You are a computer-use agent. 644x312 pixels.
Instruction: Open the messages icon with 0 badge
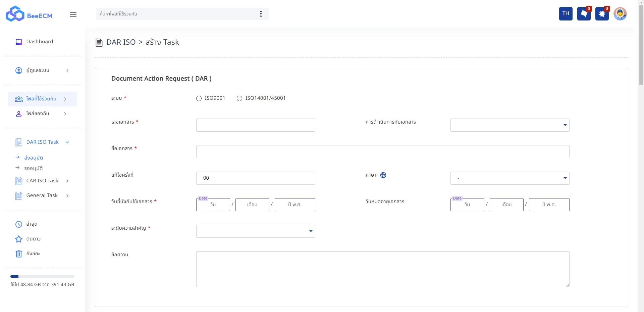pyautogui.click(x=584, y=14)
